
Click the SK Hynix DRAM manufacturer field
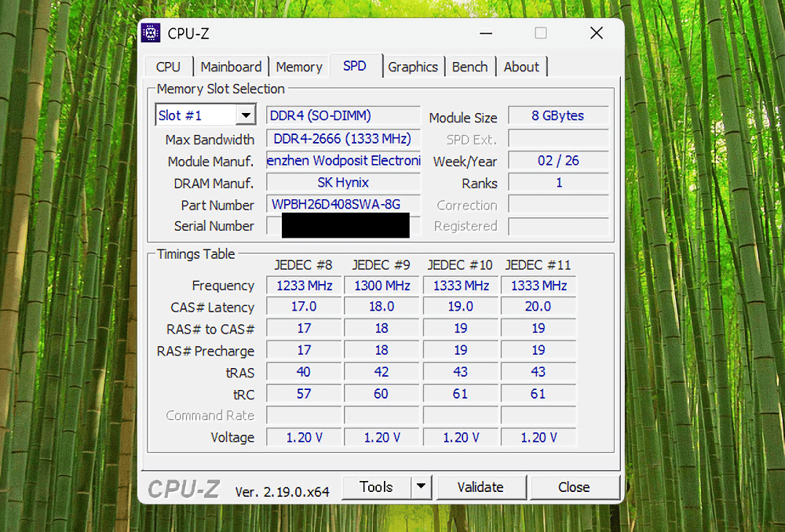pos(343,182)
